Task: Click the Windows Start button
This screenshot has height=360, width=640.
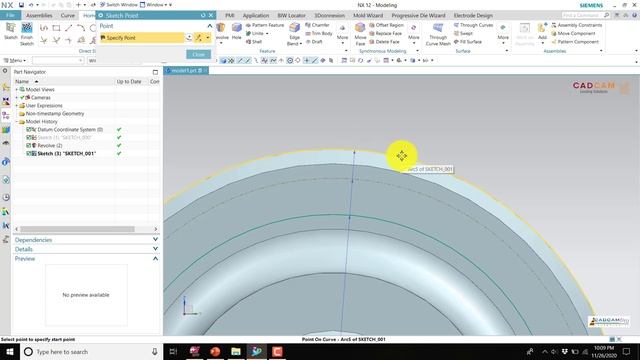Action: click(9, 351)
